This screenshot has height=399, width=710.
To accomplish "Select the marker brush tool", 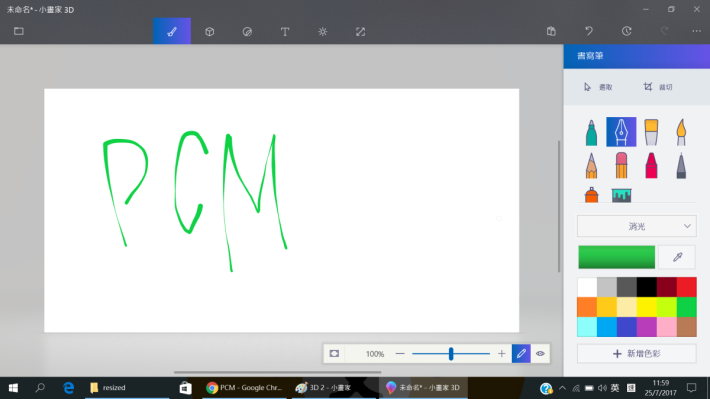I will click(x=591, y=132).
